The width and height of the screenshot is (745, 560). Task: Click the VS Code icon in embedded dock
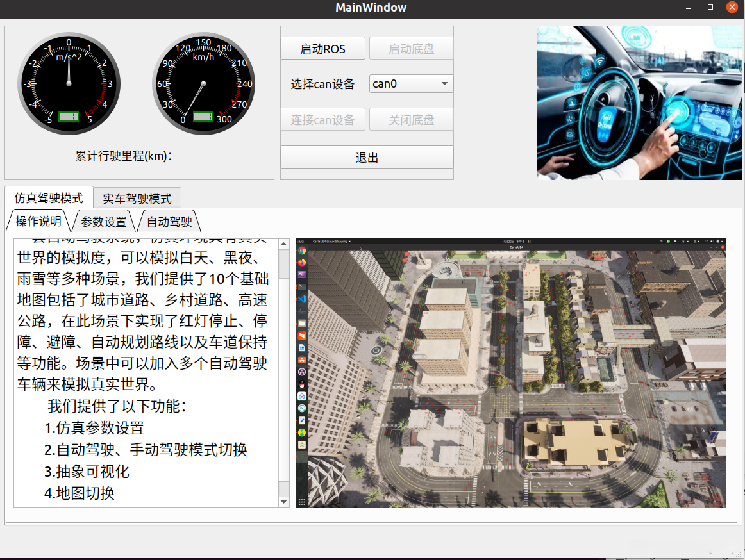(302, 299)
